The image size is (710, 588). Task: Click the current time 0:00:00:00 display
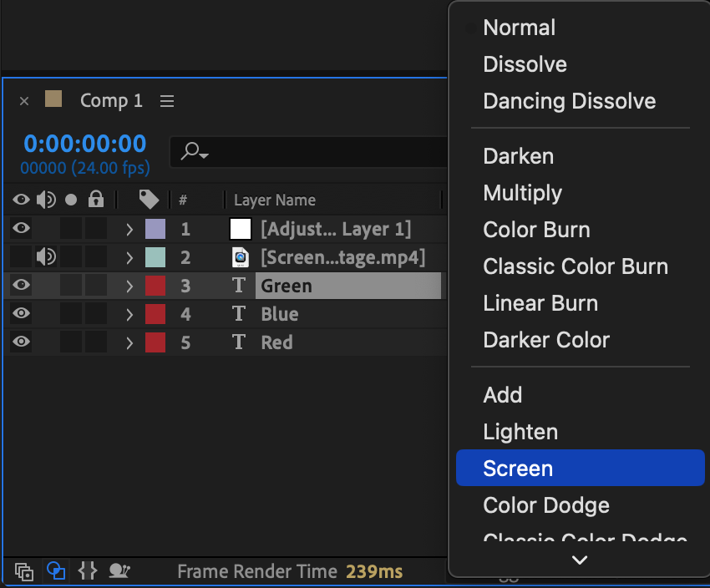85,144
